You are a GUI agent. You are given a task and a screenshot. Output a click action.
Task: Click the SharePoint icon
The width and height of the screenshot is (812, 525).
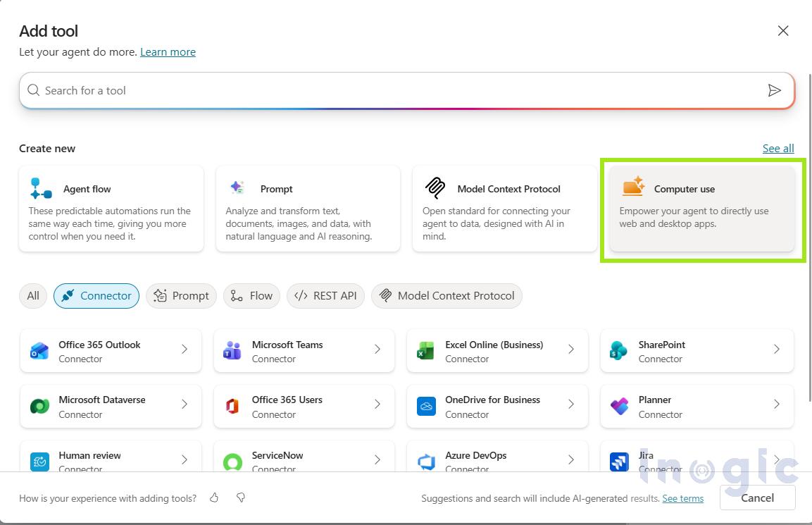(619, 351)
